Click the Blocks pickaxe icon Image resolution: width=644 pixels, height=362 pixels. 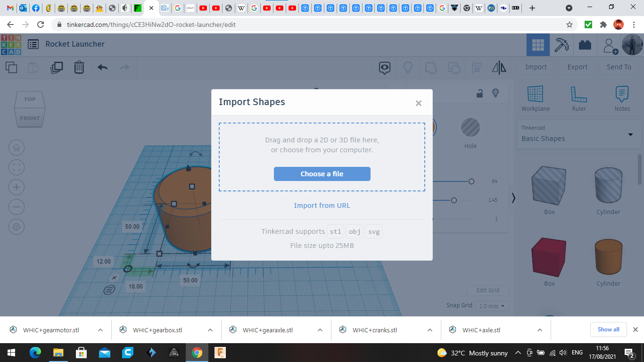(561, 45)
